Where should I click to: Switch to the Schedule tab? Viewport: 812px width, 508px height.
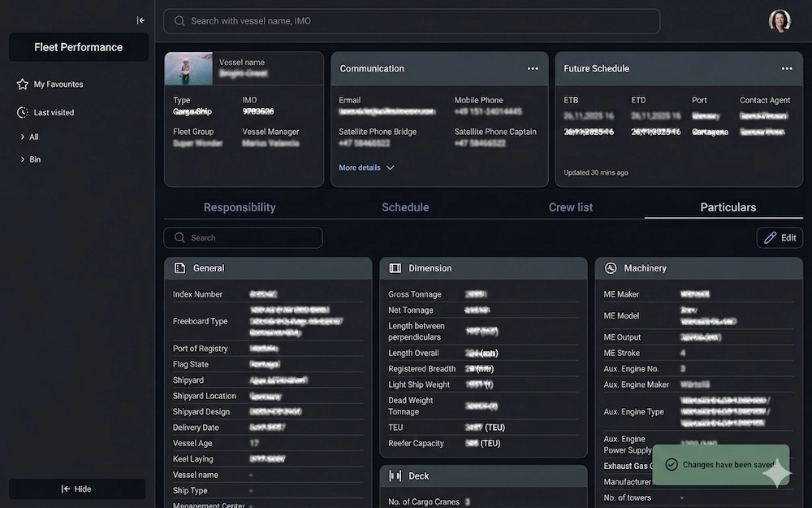405,207
